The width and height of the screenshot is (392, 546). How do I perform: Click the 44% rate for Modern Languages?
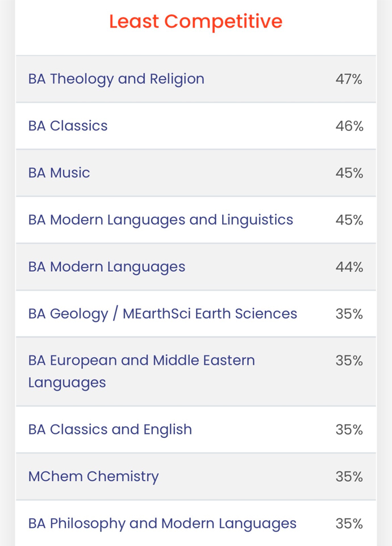[x=349, y=267]
